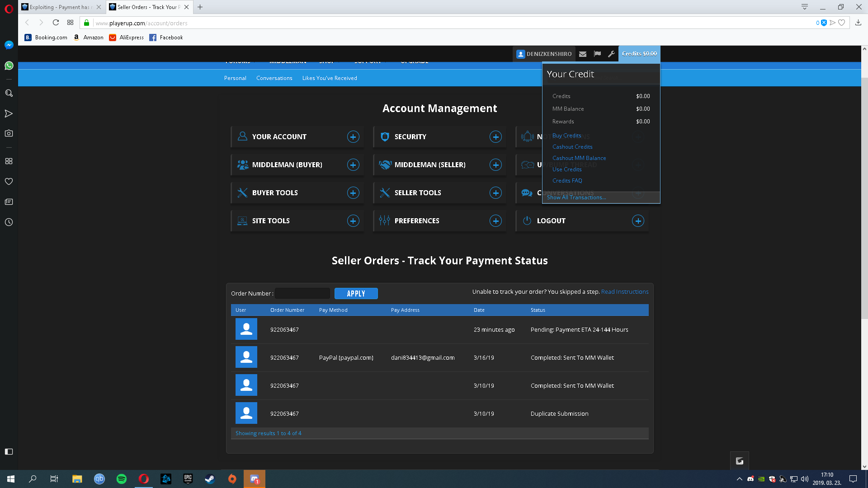Screen dimensions: 868x488
Task: Expand the Preferences plus button
Action: (495, 221)
